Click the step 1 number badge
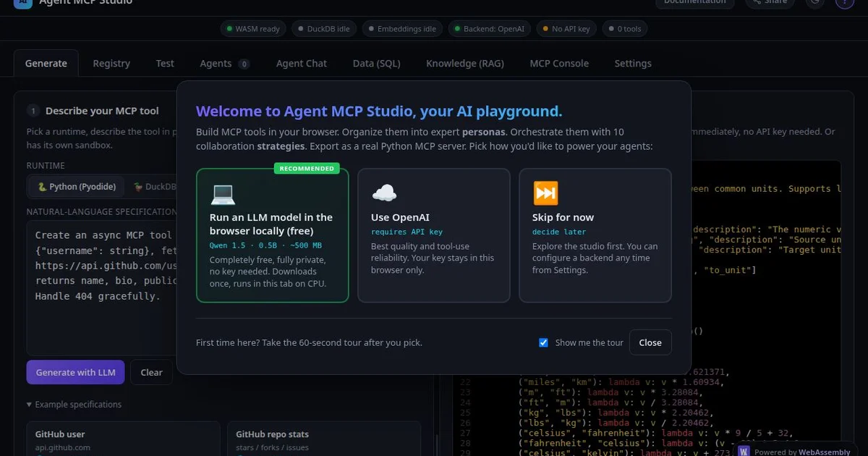868x456 pixels. coord(33,111)
